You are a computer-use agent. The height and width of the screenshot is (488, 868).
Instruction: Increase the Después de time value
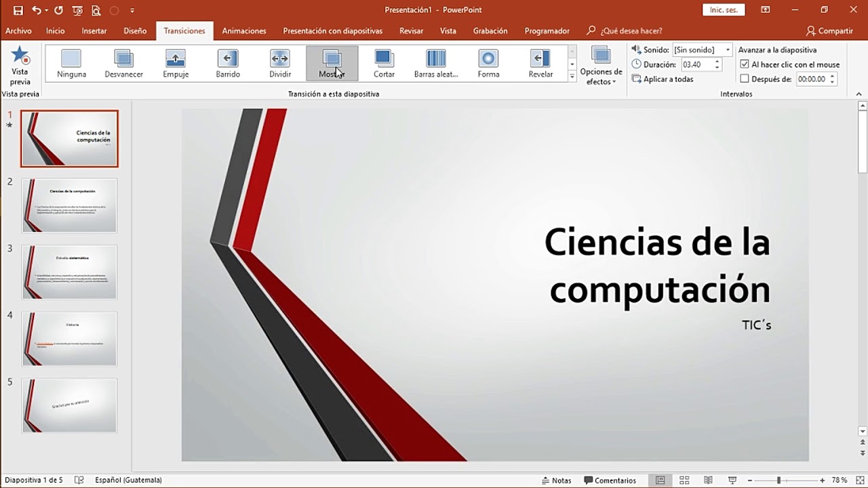833,76
